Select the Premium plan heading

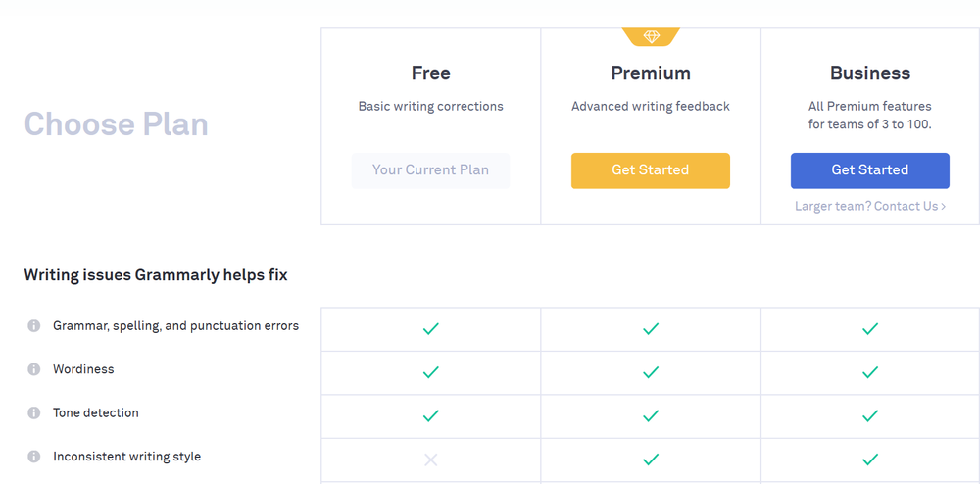651,73
